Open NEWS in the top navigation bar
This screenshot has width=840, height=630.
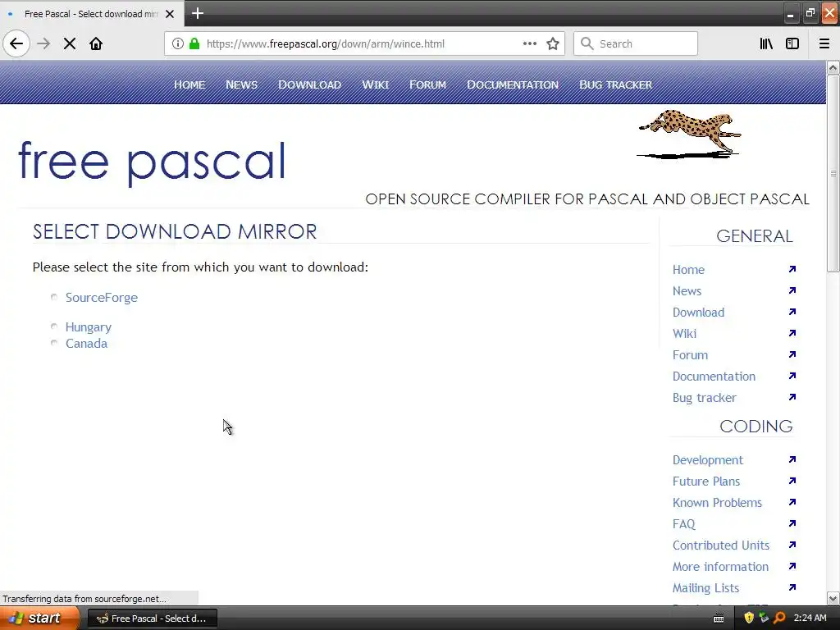242,84
